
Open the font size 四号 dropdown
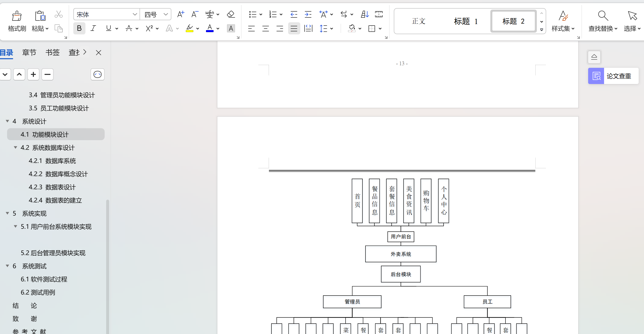point(166,14)
